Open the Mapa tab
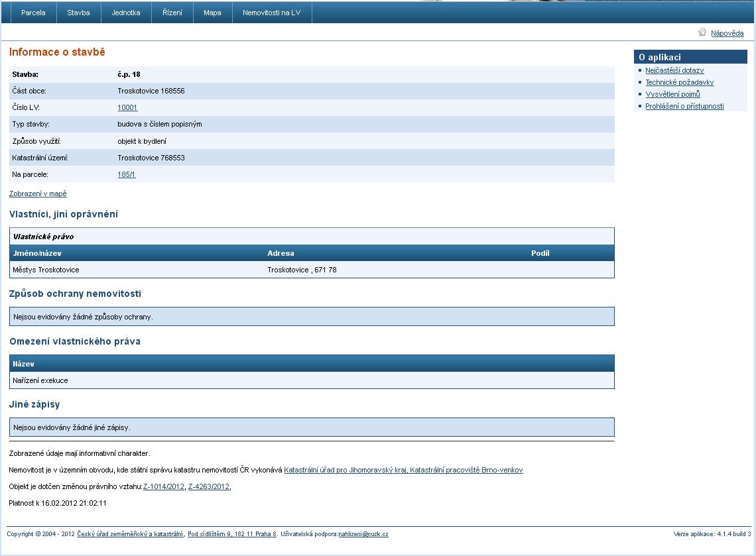Image resolution: width=756 pixels, height=556 pixels. pos(212,13)
